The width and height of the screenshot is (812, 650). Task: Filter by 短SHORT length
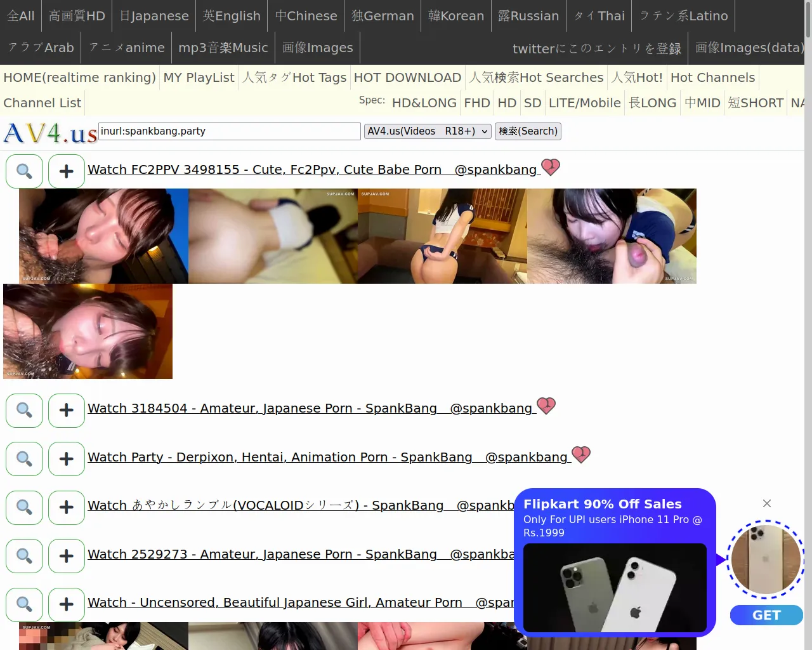click(756, 103)
